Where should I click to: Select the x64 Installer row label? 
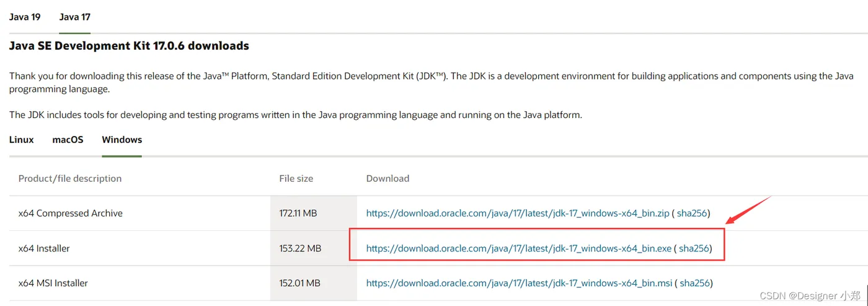click(x=44, y=248)
